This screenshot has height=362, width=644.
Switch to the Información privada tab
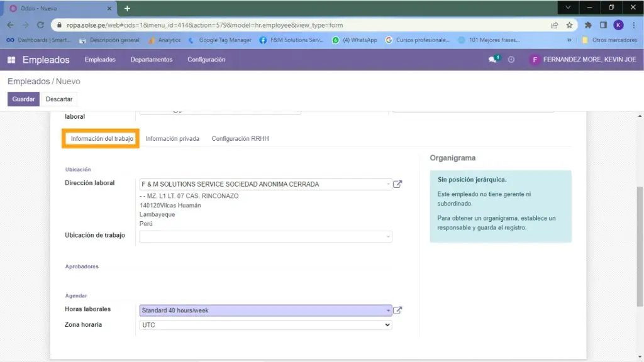[172, 138]
